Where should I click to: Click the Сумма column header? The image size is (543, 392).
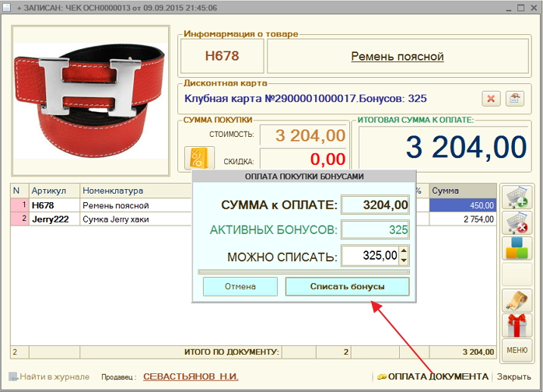pos(463,191)
